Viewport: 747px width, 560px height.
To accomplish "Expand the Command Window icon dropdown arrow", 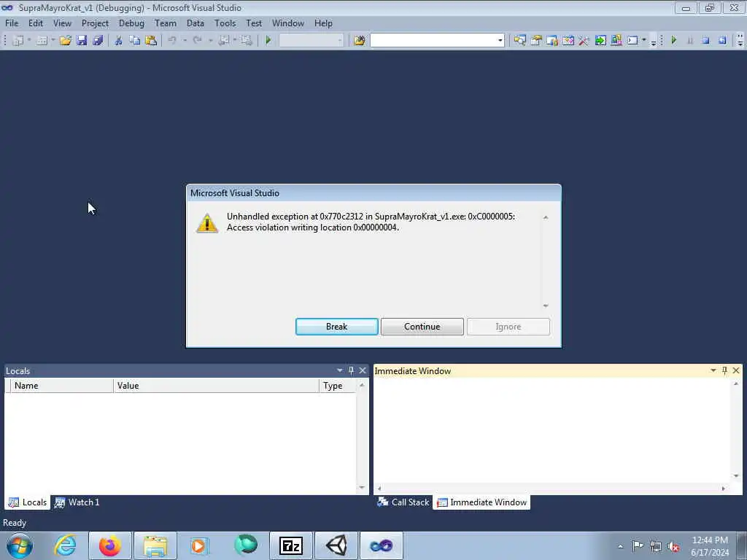I will click(x=644, y=41).
